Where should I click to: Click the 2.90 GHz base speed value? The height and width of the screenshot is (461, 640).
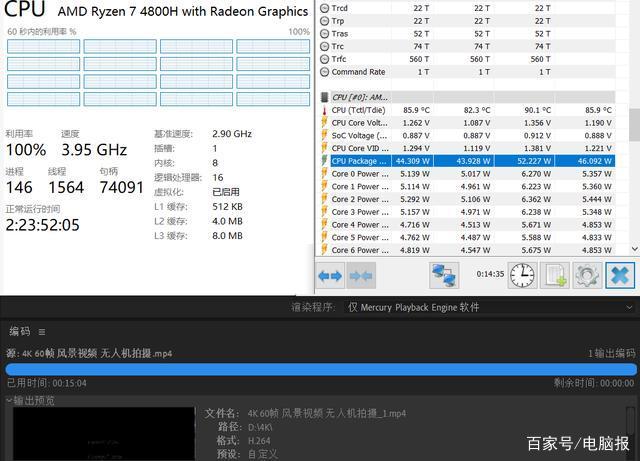click(x=232, y=134)
